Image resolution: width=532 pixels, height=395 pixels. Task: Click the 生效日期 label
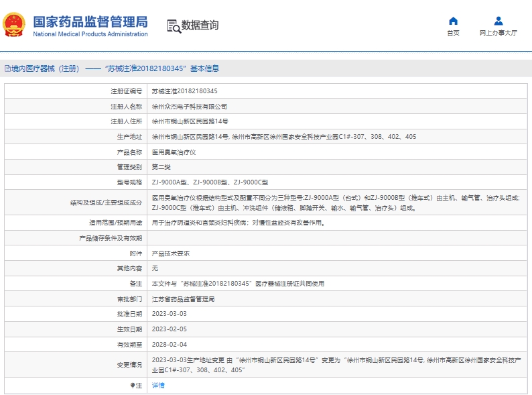(x=129, y=329)
